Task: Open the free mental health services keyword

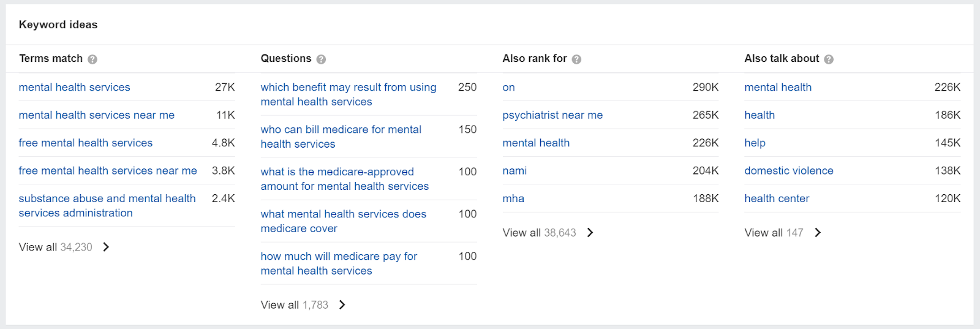Action: [86, 143]
